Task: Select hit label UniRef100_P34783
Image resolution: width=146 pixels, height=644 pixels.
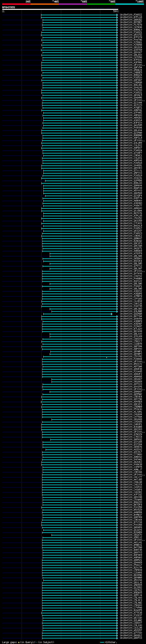Action: pos(131,90)
